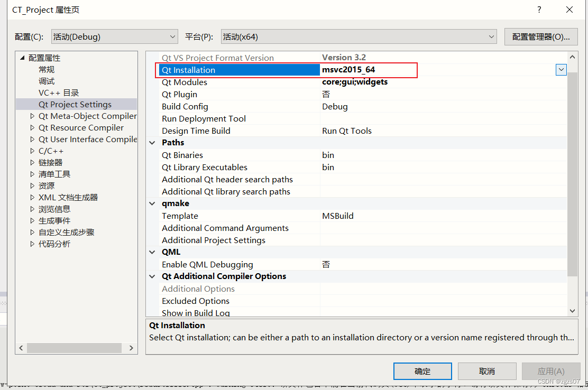The height and width of the screenshot is (390, 588).
Task: Click the help question mark icon
Action: (x=539, y=10)
